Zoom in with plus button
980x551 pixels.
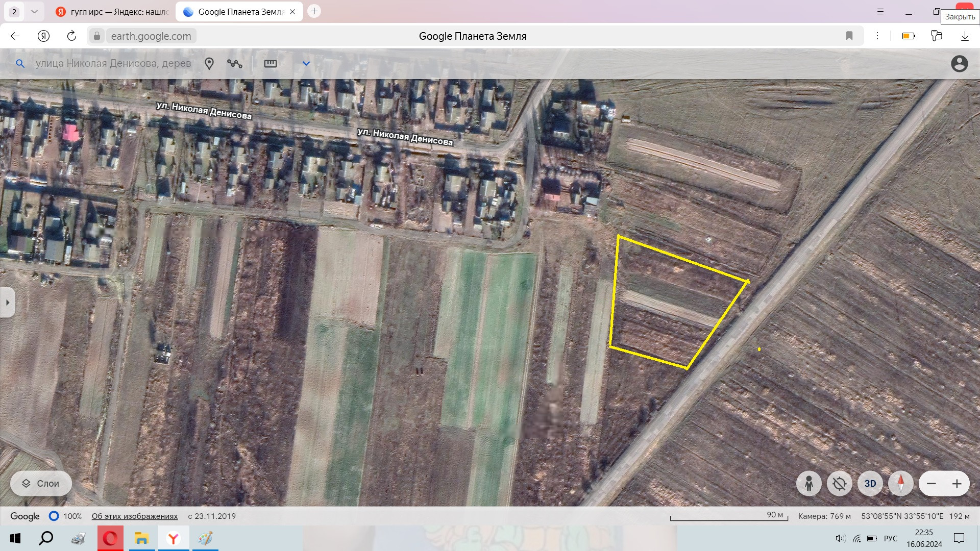tap(957, 484)
